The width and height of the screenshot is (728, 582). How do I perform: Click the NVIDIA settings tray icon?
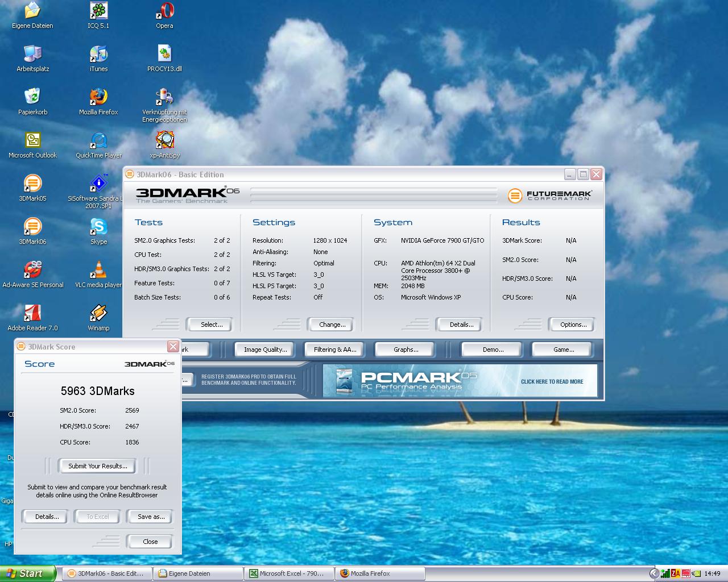[696, 573]
